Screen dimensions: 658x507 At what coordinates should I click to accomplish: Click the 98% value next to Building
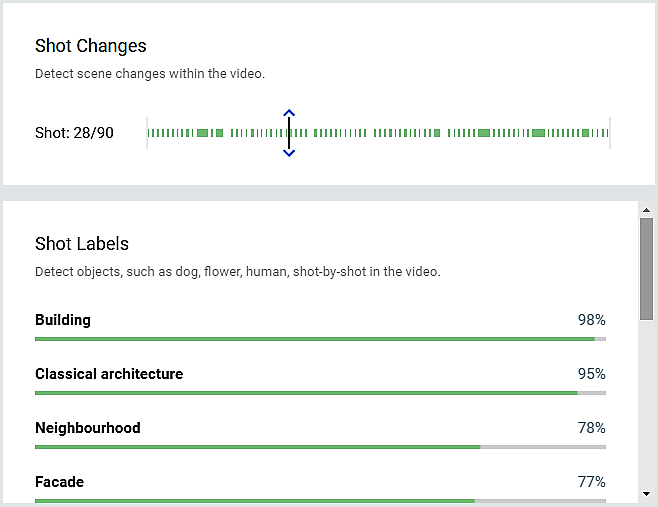[x=591, y=320]
